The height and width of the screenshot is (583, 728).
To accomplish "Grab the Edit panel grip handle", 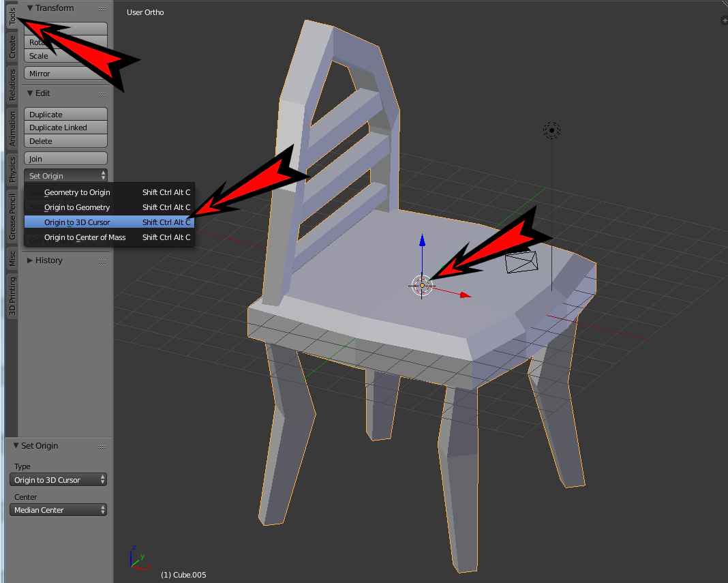I will 102,94.
